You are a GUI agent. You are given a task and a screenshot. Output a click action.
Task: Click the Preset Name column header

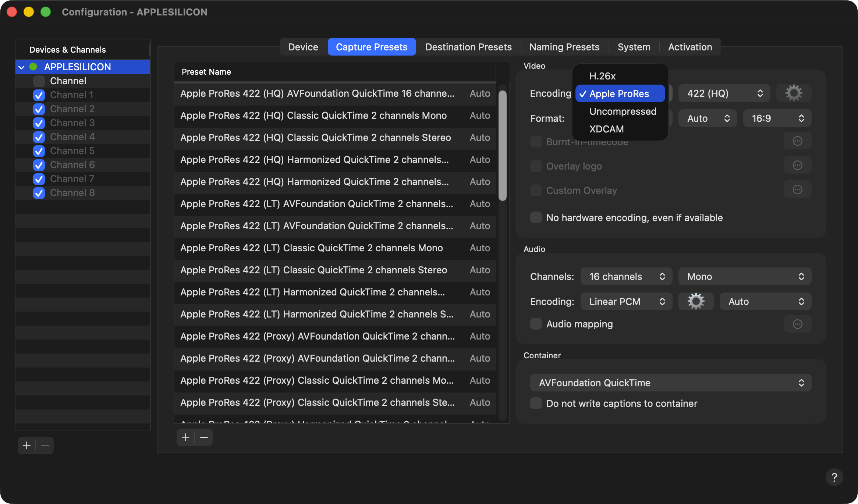pyautogui.click(x=335, y=72)
